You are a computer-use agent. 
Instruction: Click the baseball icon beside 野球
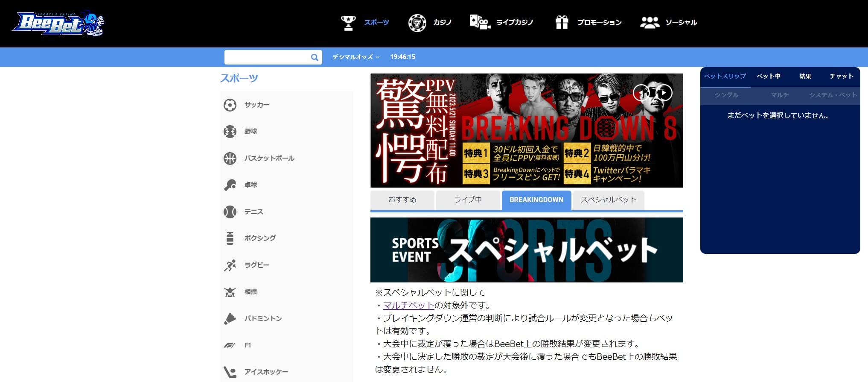(x=230, y=132)
